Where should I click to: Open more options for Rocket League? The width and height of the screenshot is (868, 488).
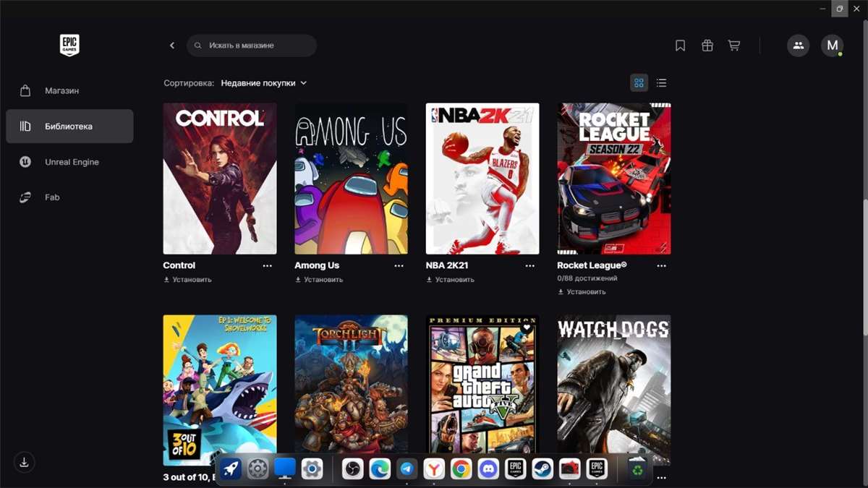[662, 266]
